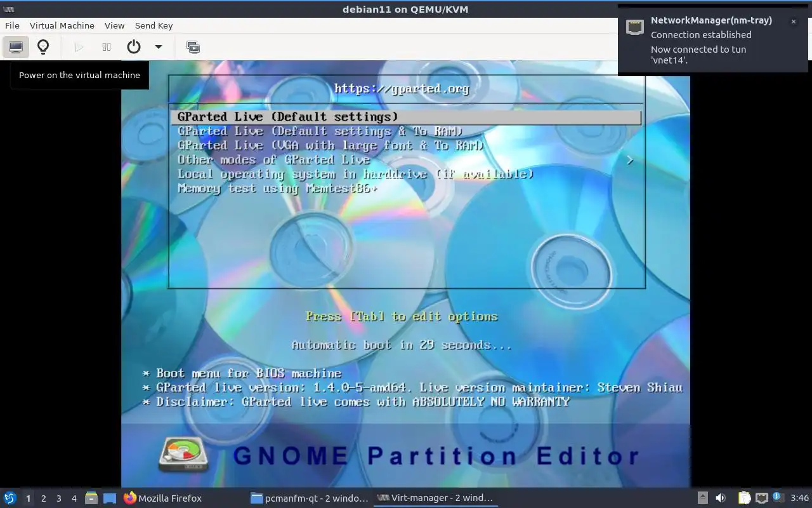This screenshot has width=812, height=508.
Task: Switch to virtual desktop 1
Action: point(28,498)
